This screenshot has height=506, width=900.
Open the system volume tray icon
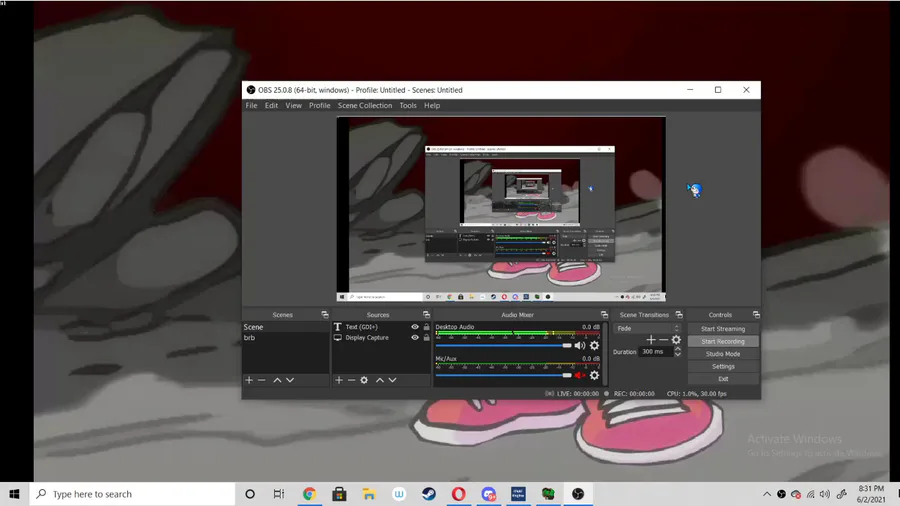click(825, 494)
